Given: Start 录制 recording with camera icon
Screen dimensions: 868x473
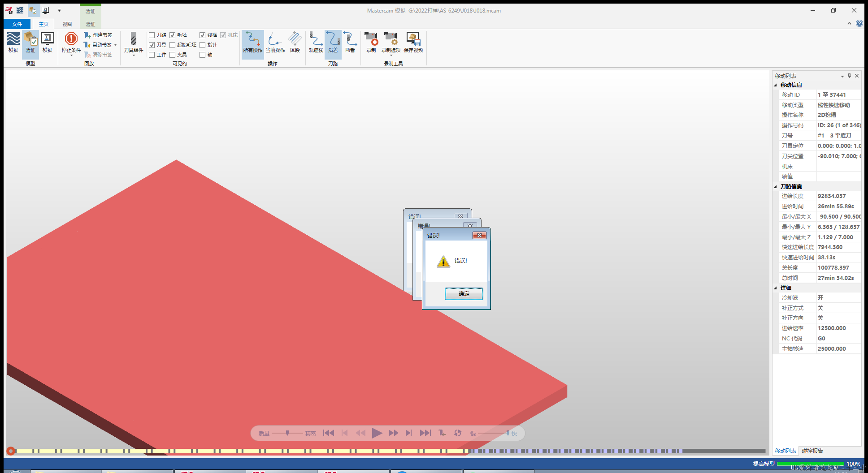Looking at the screenshot, I should (x=371, y=43).
